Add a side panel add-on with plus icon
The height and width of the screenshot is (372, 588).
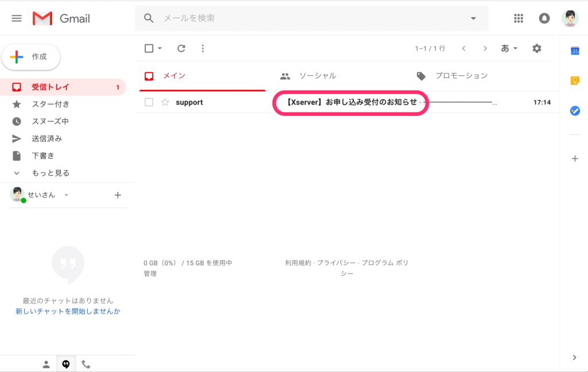(575, 158)
